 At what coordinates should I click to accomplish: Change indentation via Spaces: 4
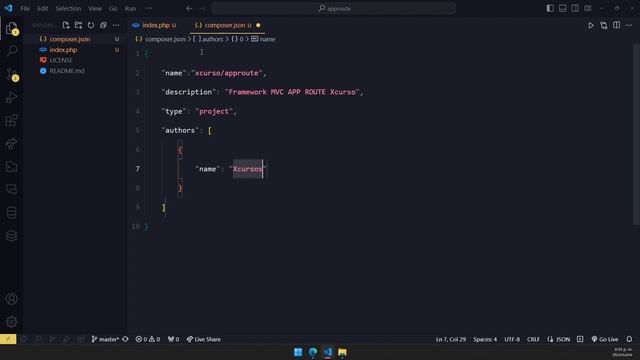point(485,339)
